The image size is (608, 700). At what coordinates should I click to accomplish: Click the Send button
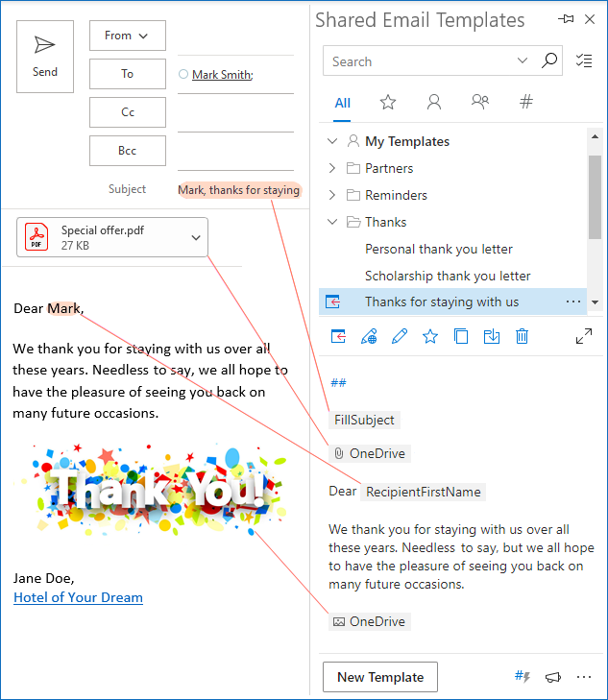click(x=45, y=57)
